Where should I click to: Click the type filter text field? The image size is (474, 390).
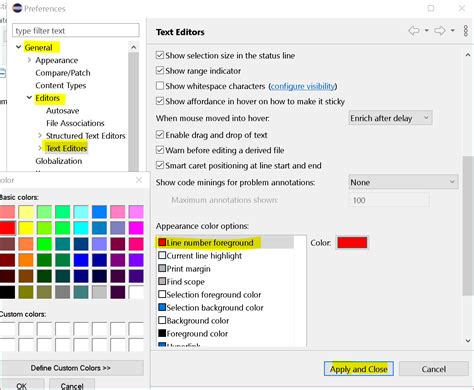(x=76, y=31)
